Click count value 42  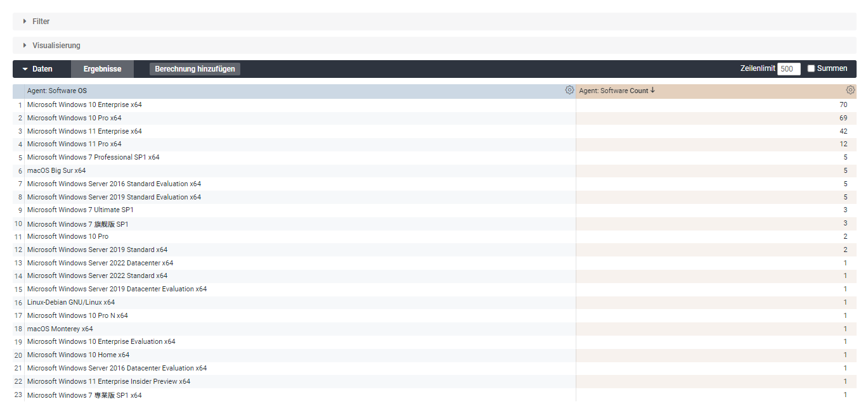pos(843,131)
